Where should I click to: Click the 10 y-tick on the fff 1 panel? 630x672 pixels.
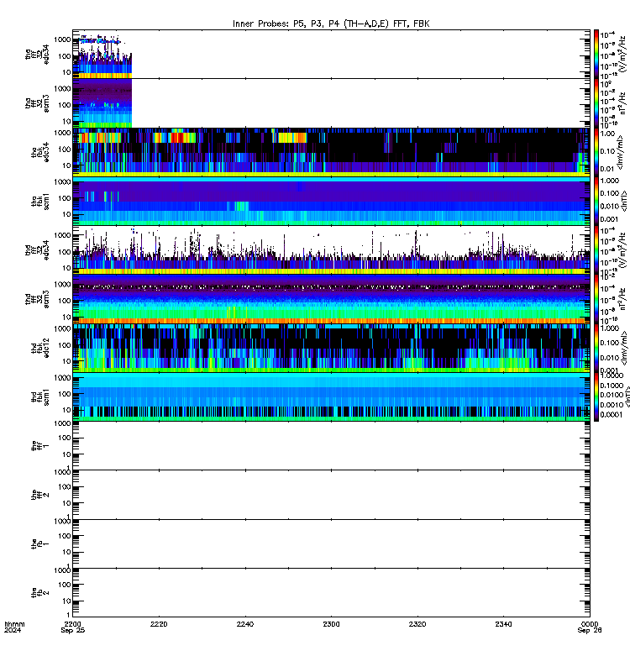tap(66, 454)
